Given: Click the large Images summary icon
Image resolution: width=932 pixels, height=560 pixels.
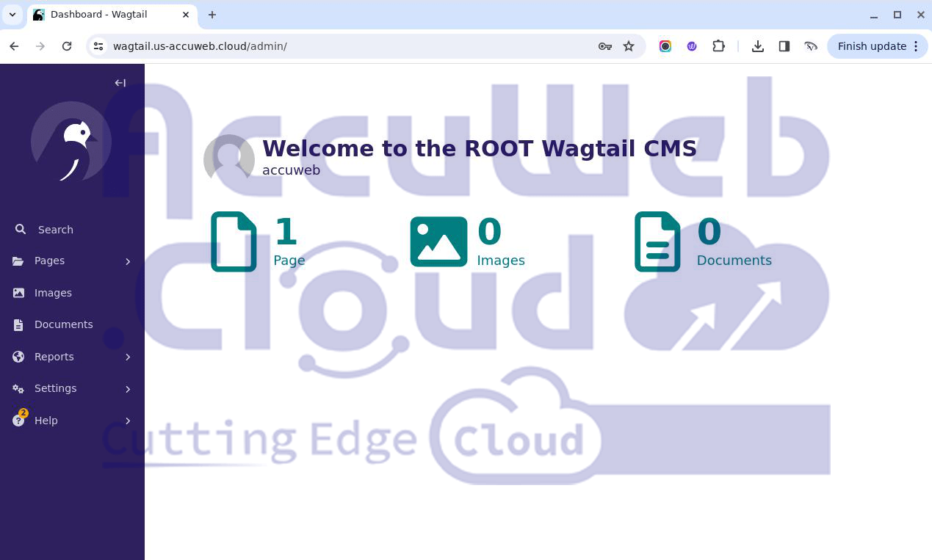Looking at the screenshot, I should 438,241.
